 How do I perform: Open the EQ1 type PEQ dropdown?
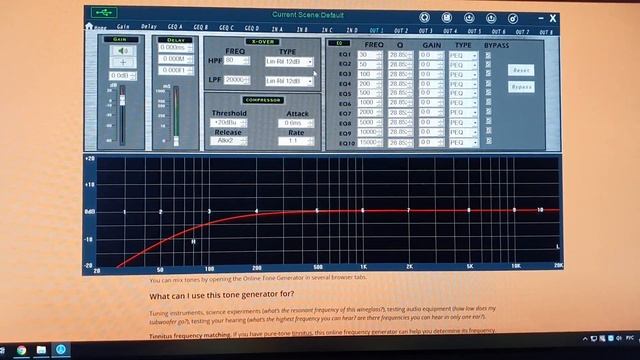pyautogui.click(x=463, y=56)
